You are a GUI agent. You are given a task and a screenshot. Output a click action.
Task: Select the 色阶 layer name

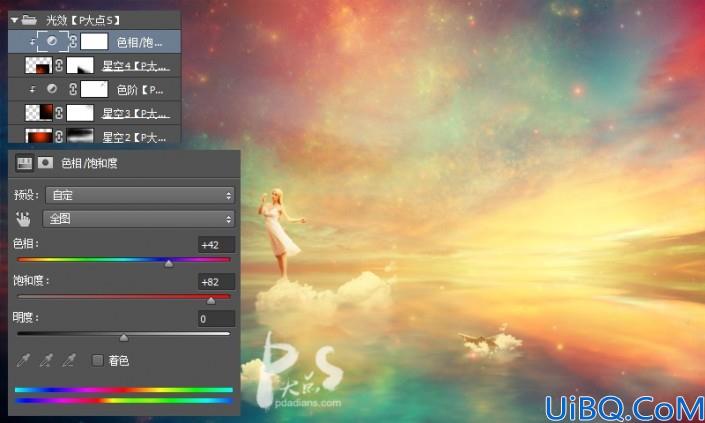pyautogui.click(x=140, y=90)
